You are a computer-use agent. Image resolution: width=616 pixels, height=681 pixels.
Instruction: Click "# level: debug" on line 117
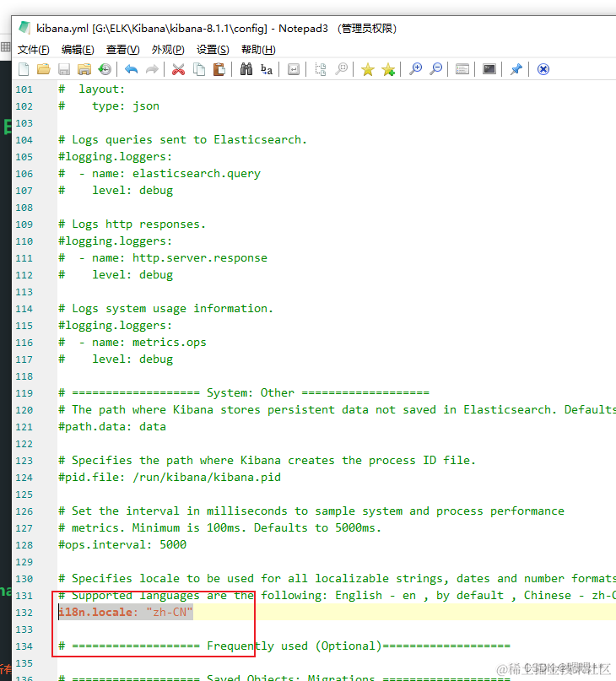click(x=116, y=359)
